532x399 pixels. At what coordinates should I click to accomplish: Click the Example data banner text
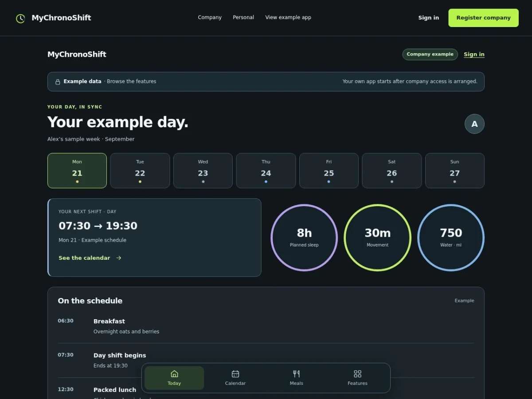click(x=82, y=82)
